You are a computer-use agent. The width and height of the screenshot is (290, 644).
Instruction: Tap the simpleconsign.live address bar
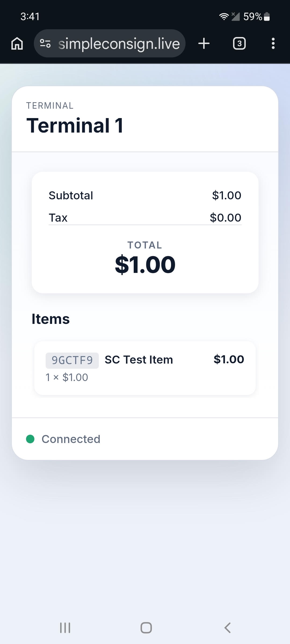(x=119, y=44)
